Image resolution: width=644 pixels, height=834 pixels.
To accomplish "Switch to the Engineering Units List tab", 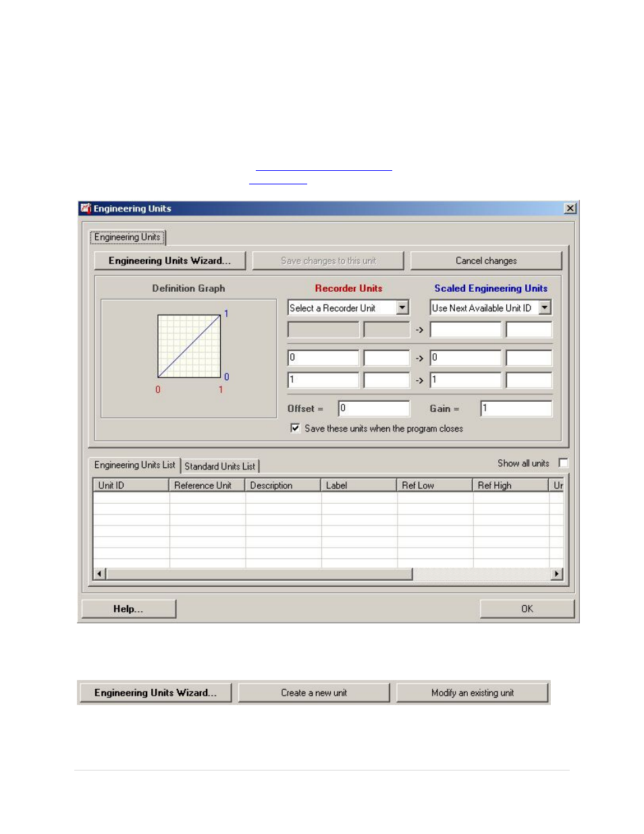I will pos(135,465).
